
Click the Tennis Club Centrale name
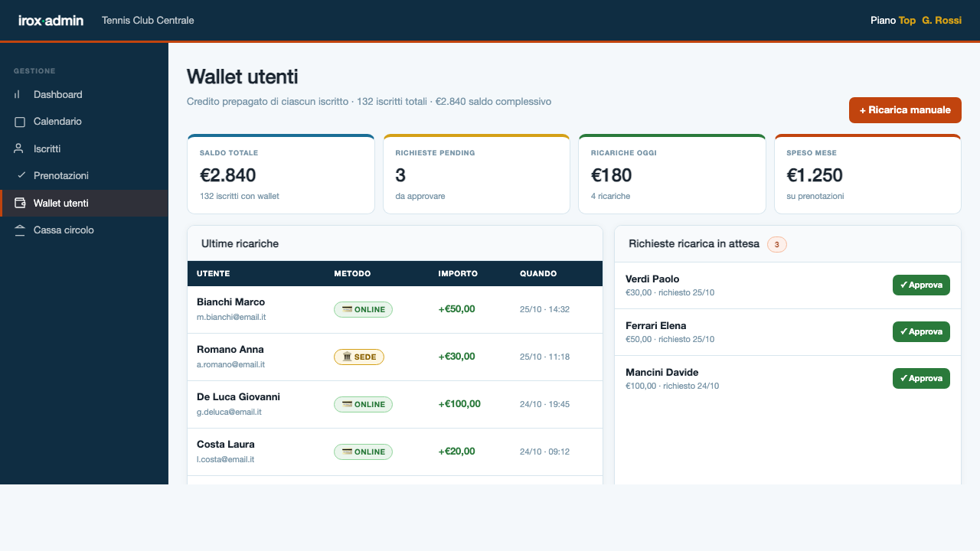148,21
